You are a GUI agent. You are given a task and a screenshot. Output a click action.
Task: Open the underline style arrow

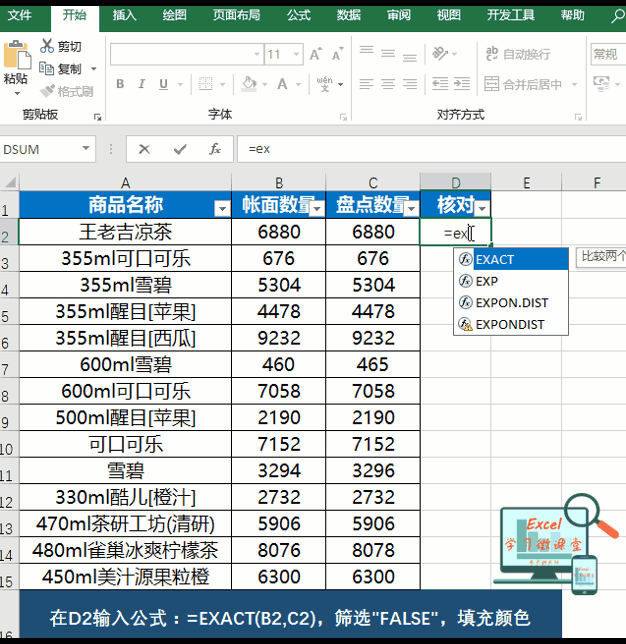point(180,85)
